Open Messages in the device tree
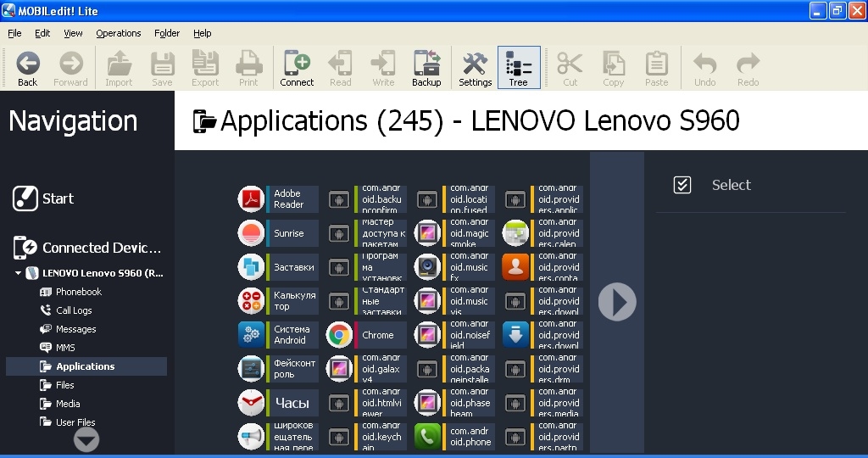Viewport: 868px width, 458px height. 68,329
